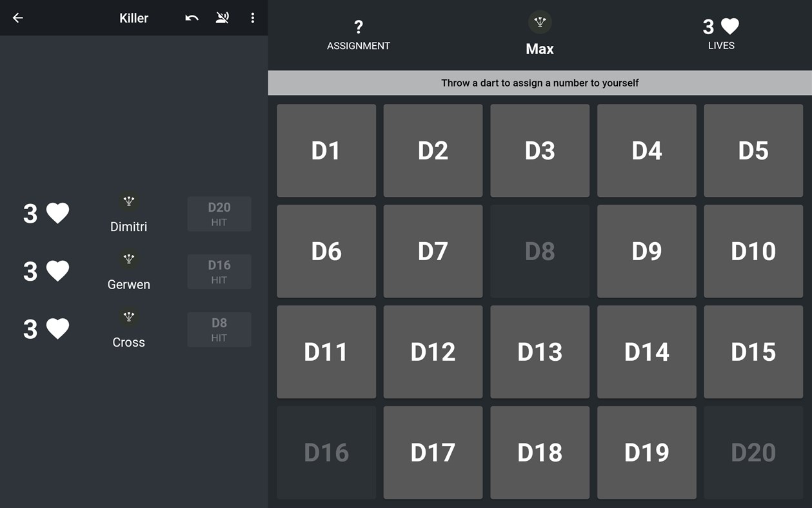Click Cross's dart icon
Image resolution: width=812 pixels, height=508 pixels.
pyautogui.click(x=128, y=316)
